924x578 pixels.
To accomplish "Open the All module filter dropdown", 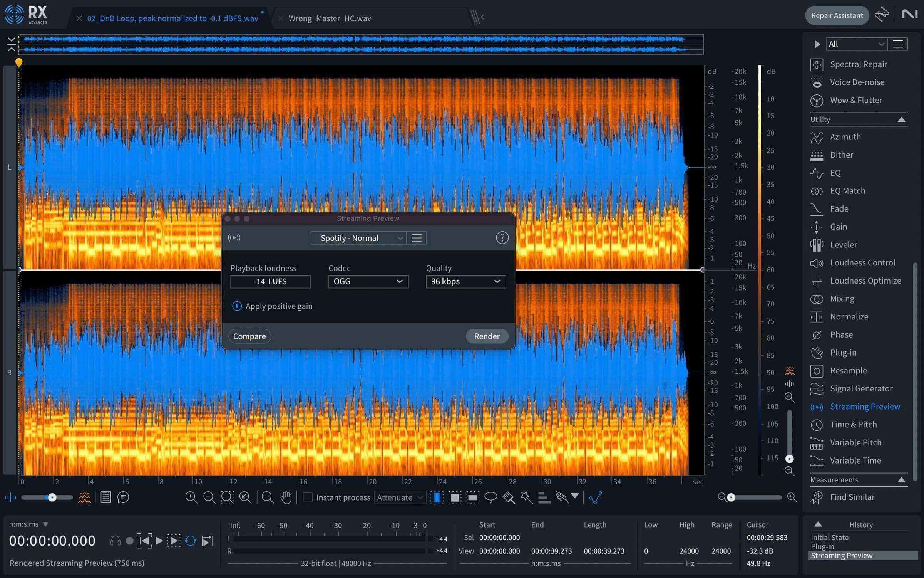I will click(x=857, y=44).
